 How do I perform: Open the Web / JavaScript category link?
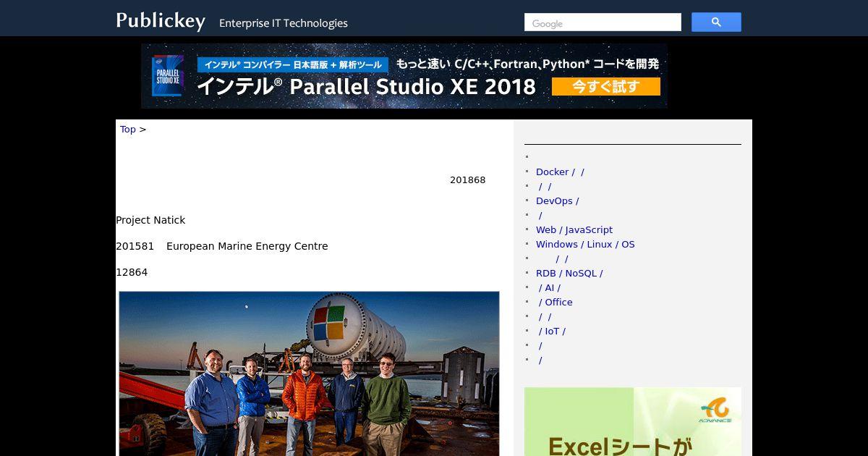pyautogui.click(x=574, y=230)
